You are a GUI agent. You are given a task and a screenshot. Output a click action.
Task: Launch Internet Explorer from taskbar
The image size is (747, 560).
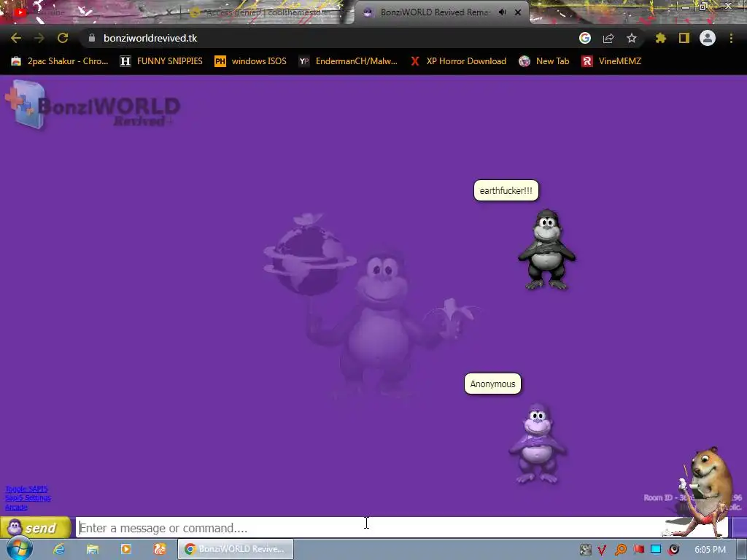point(59,549)
